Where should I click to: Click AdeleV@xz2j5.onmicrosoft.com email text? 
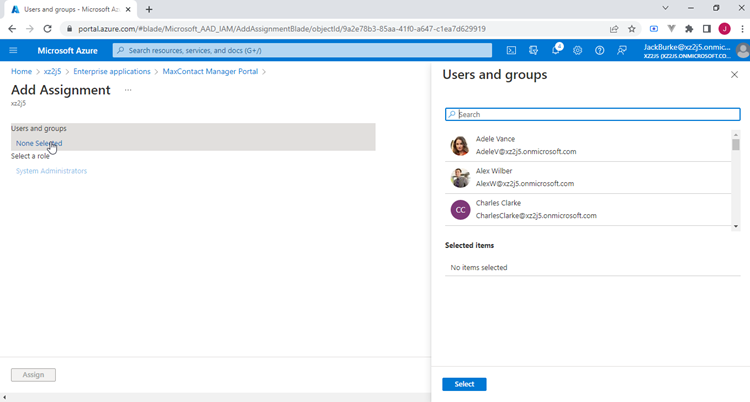coord(526,152)
